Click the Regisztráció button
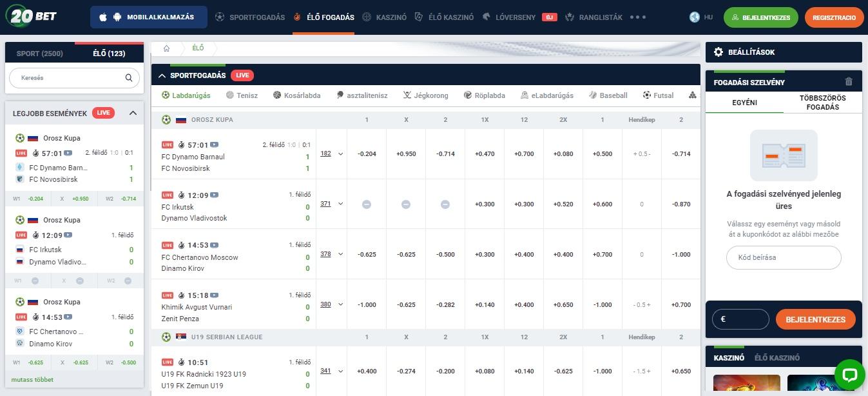The height and width of the screenshot is (396, 868). (834, 17)
